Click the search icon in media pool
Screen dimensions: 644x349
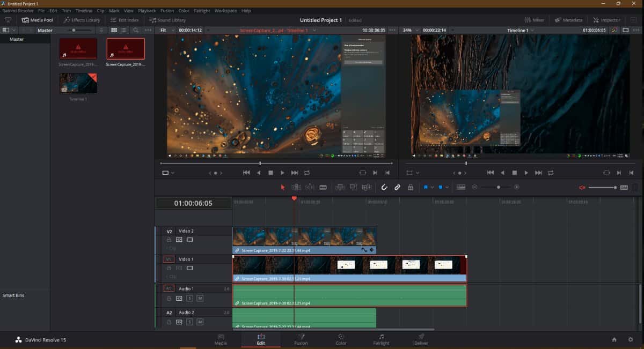point(136,30)
